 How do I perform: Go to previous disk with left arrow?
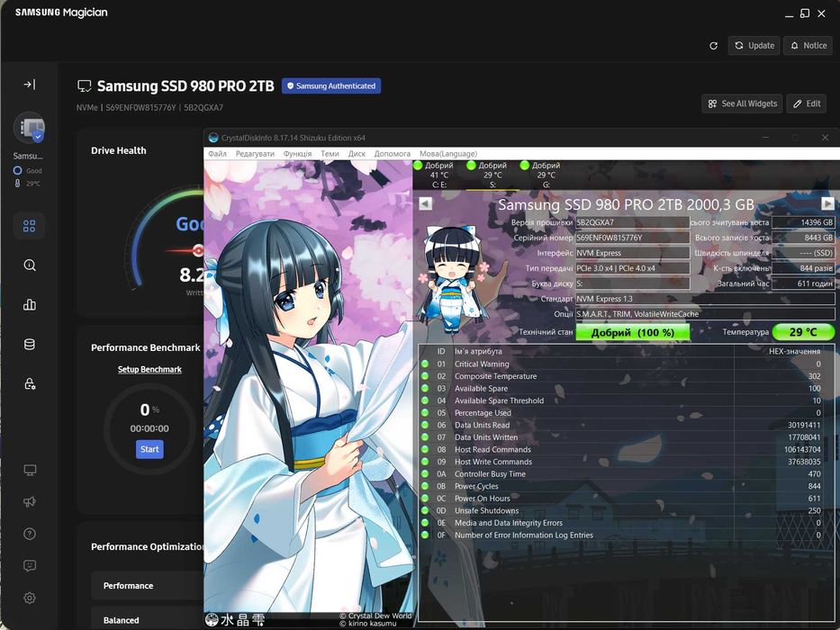(x=425, y=203)
